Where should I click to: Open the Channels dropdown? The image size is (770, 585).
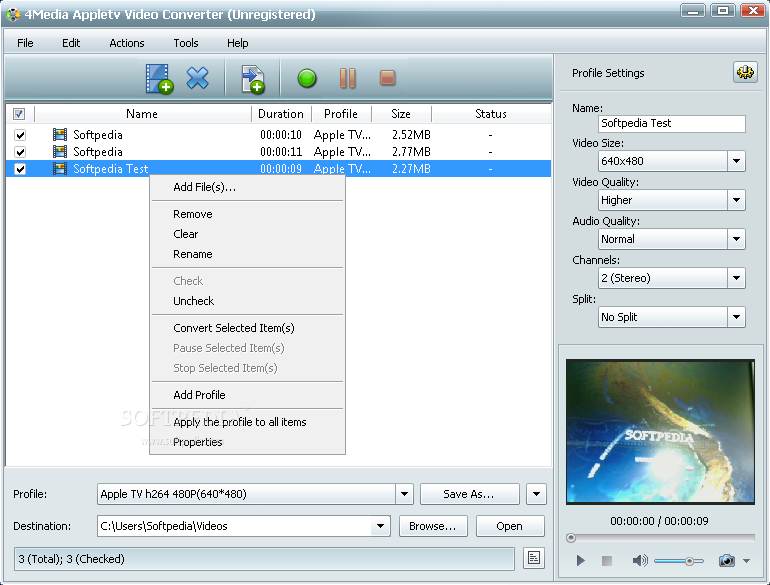736,278
